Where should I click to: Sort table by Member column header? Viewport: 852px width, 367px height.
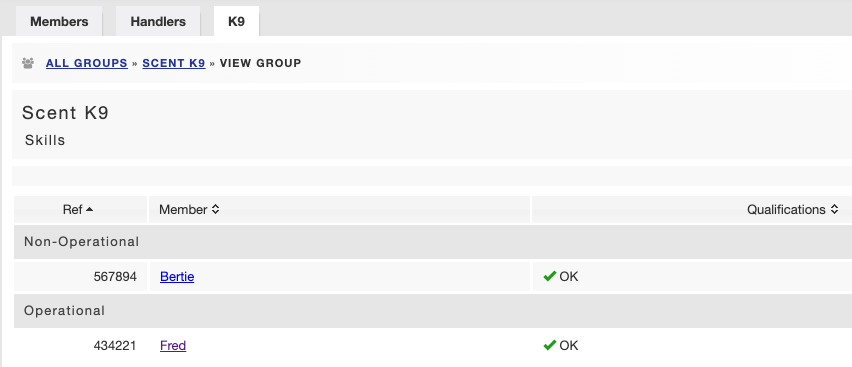click(339, 209)
